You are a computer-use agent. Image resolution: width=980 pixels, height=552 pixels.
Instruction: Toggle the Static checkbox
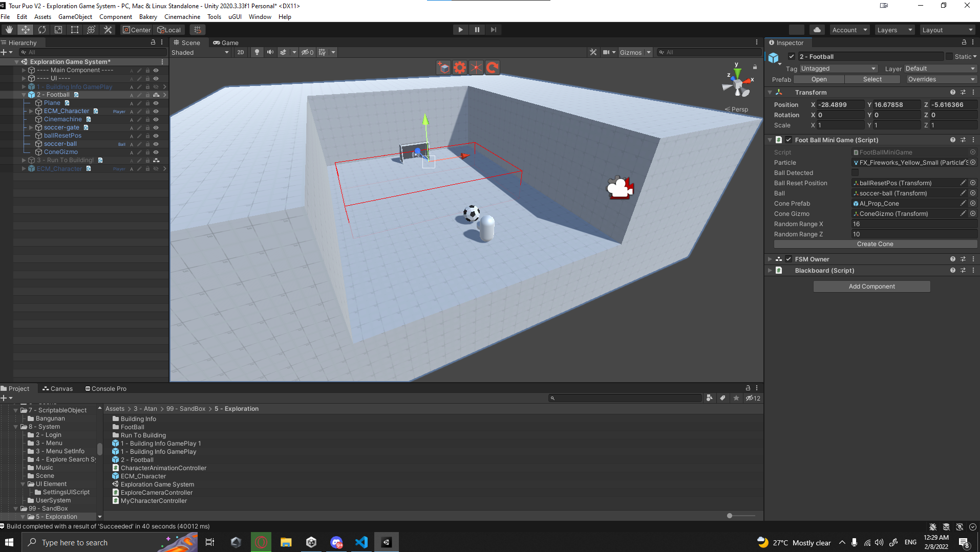949,57
